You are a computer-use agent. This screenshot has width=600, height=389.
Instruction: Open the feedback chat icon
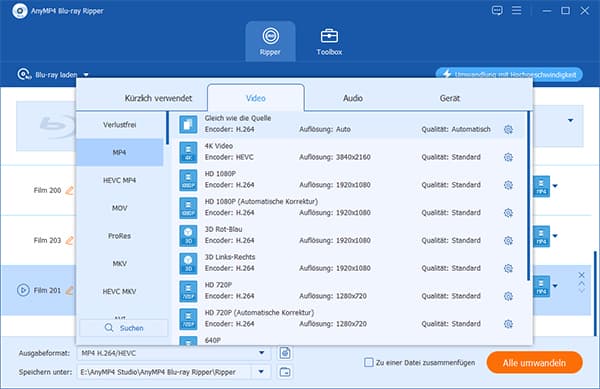pyautogui.click(x=497, y=10)
